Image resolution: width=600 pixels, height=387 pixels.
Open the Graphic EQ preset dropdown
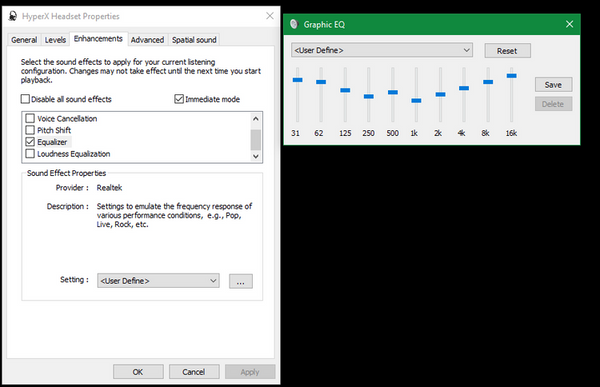[x=382, y=50]
